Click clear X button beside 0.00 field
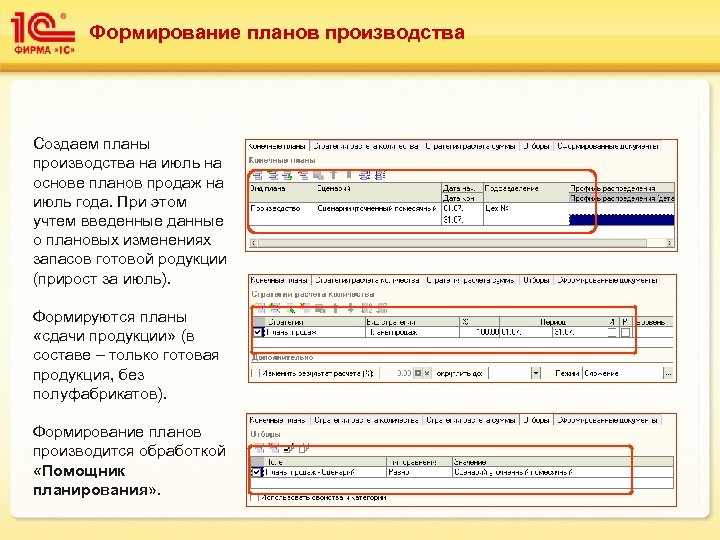This screenshot has height=540, width=720. [x=427, y=373]
